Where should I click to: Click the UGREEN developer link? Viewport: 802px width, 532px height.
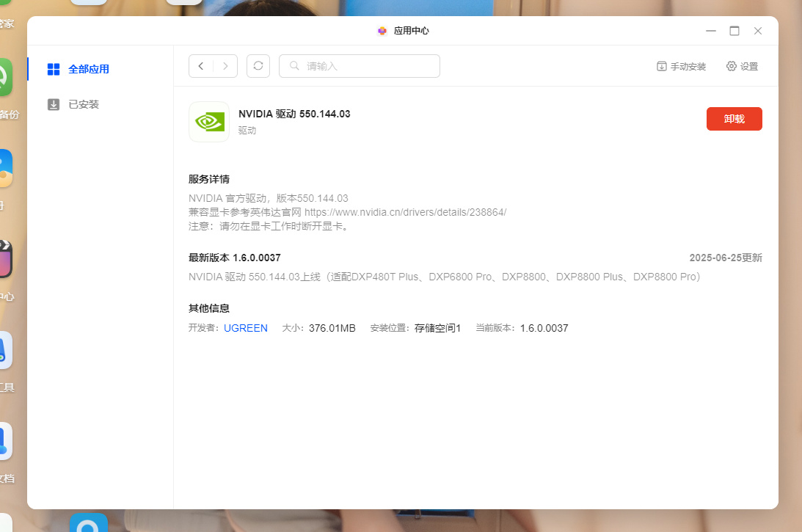click(x=246, y=328)
